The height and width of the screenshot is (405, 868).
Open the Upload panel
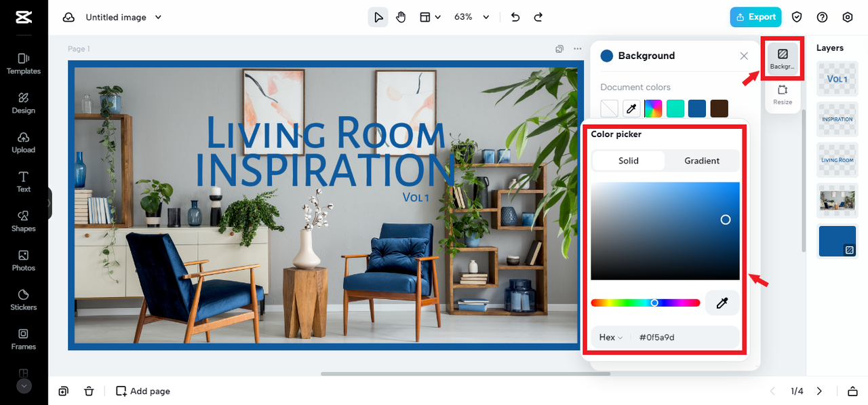click(x=24, y=142)
